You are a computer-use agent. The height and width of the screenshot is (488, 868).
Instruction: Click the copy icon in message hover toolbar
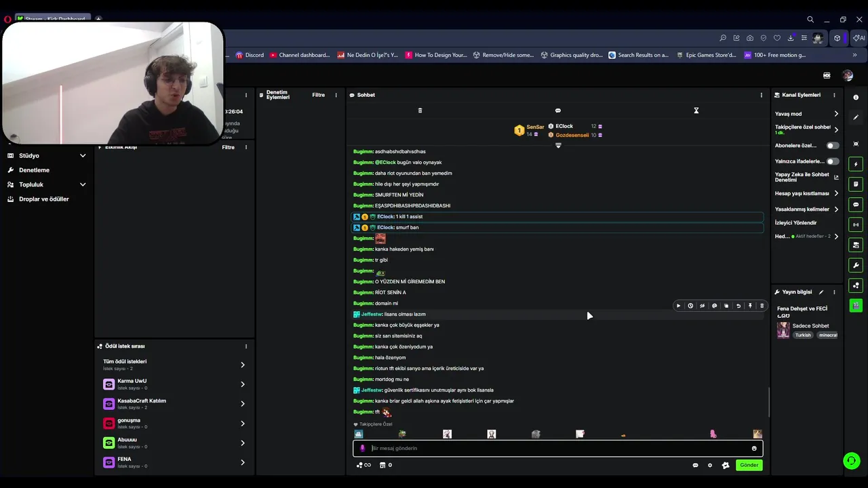[726, 306]
